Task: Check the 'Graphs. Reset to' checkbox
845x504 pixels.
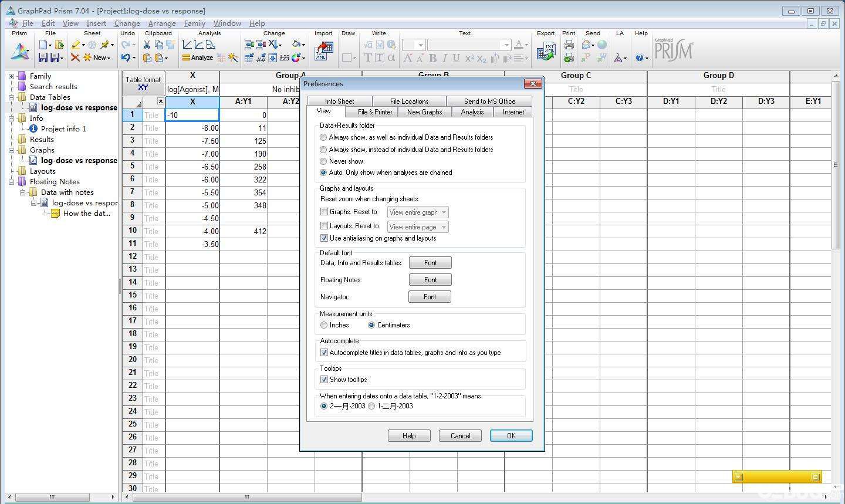Action: click(324, 212)
